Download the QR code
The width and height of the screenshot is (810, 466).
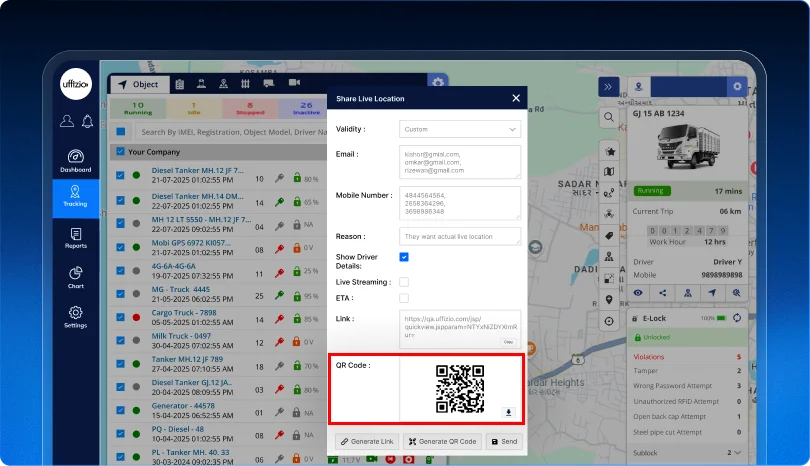(x=508, y=412)
